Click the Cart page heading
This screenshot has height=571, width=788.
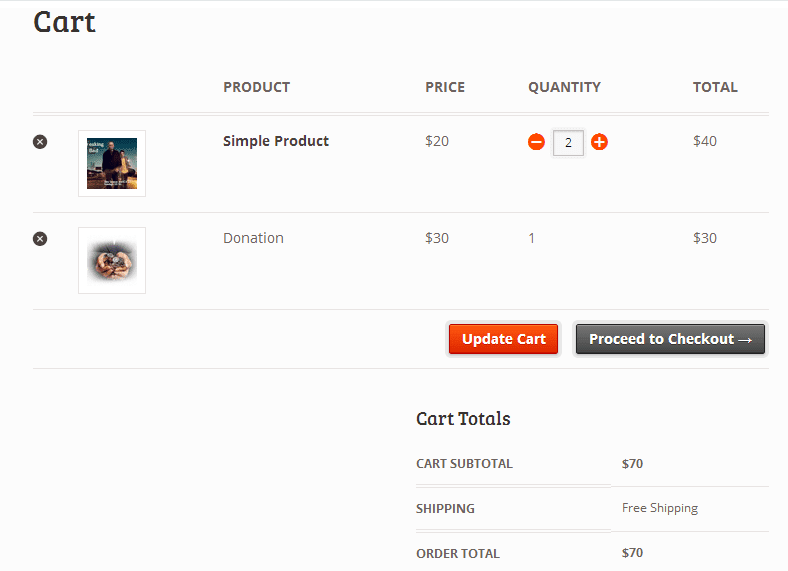64,22
